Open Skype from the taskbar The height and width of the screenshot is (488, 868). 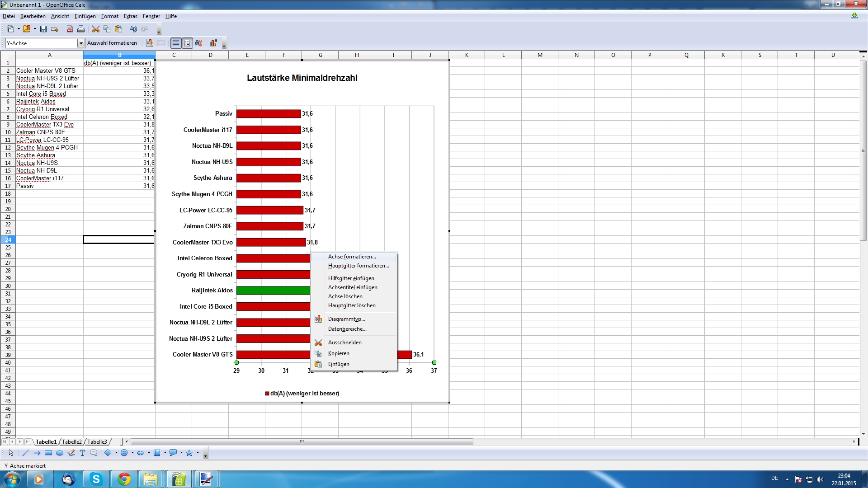click(x=96, y=479)
